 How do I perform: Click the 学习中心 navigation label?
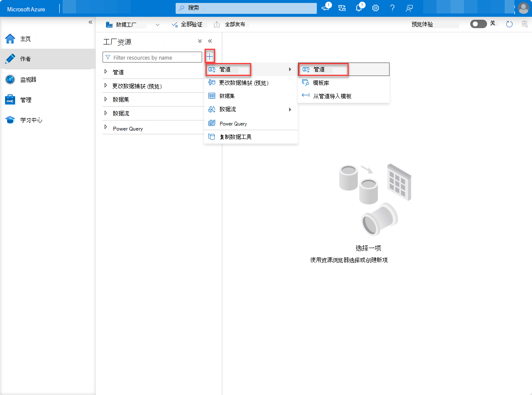pos(31,120)
